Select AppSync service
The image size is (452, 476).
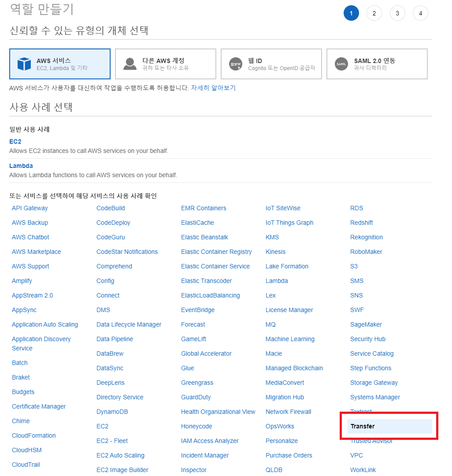(x=24, y=310)
